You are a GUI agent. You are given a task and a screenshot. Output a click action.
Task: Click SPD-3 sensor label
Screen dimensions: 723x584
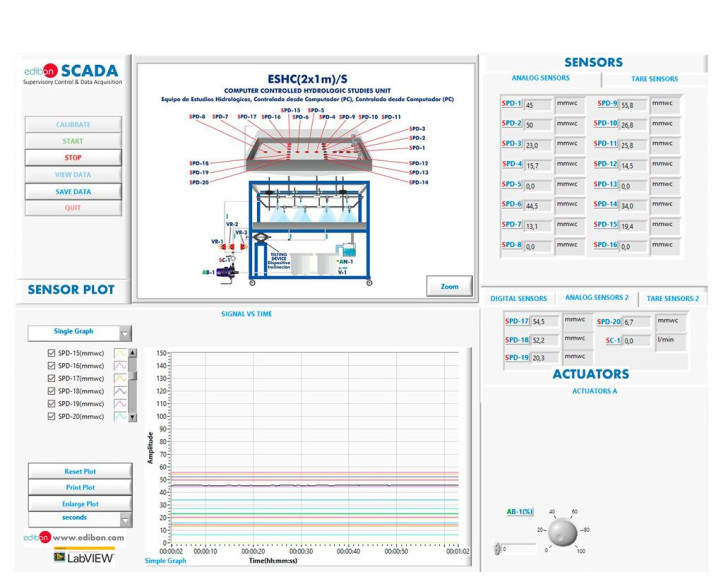click(x=417, y=129)
